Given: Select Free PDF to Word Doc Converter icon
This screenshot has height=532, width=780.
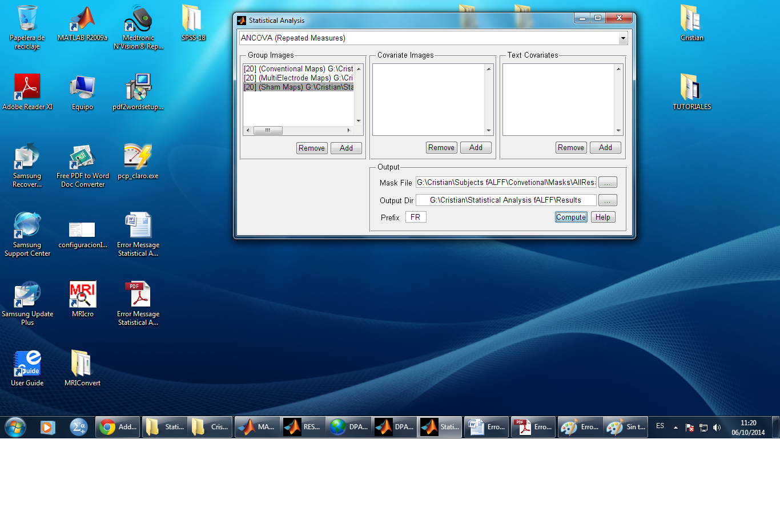Looking at the screenshot, I should 83,165.
